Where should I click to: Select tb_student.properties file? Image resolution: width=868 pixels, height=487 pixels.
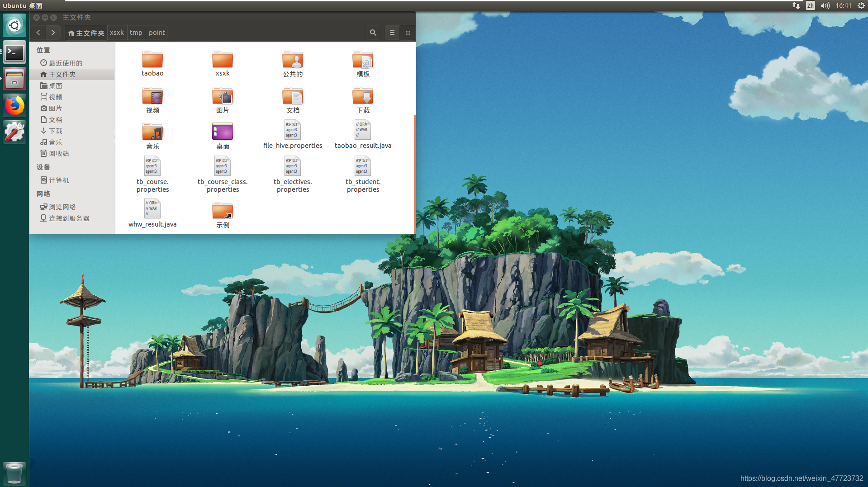tap(363, 175)
